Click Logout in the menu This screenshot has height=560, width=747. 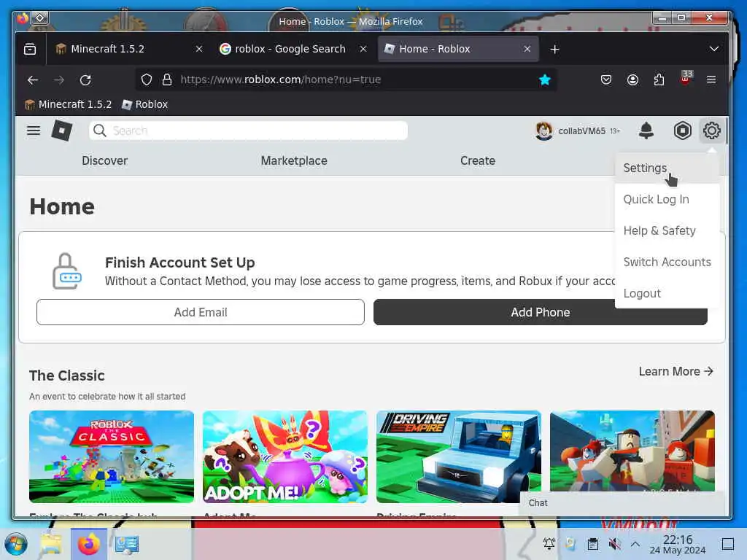pyautogui.click(x=667, y=294)
